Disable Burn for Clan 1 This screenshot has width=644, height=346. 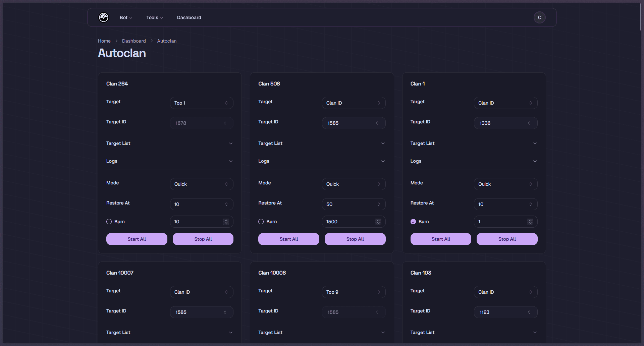(x=413, y=222)
